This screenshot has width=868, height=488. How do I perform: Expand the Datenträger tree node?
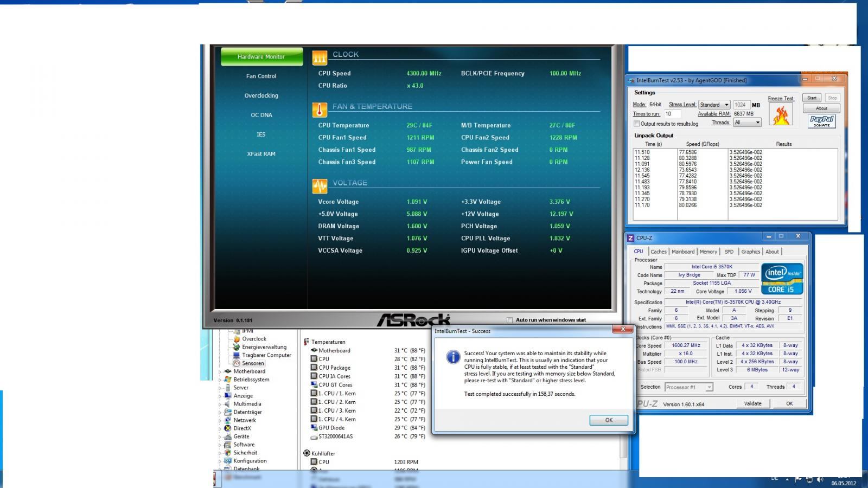pyautogui.click(x=220, y=413)
